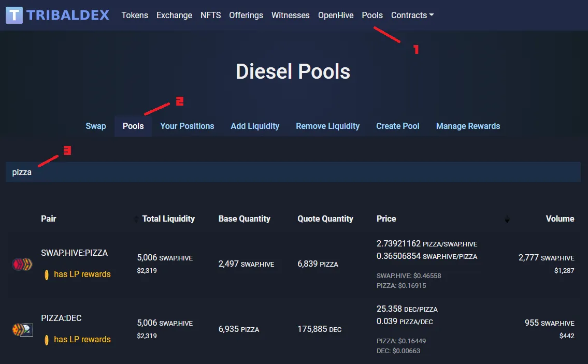Image resolution: width=588 pixels, height=364 pixels.
Task: Open the Remove Liquidity tab
Action: pyautogui.click(x=328, y=126)
